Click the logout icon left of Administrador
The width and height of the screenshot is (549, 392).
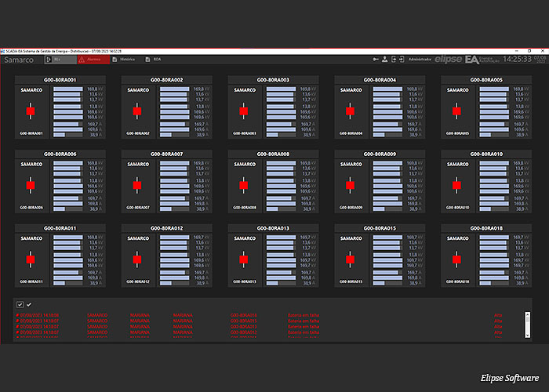pos(402,60)
